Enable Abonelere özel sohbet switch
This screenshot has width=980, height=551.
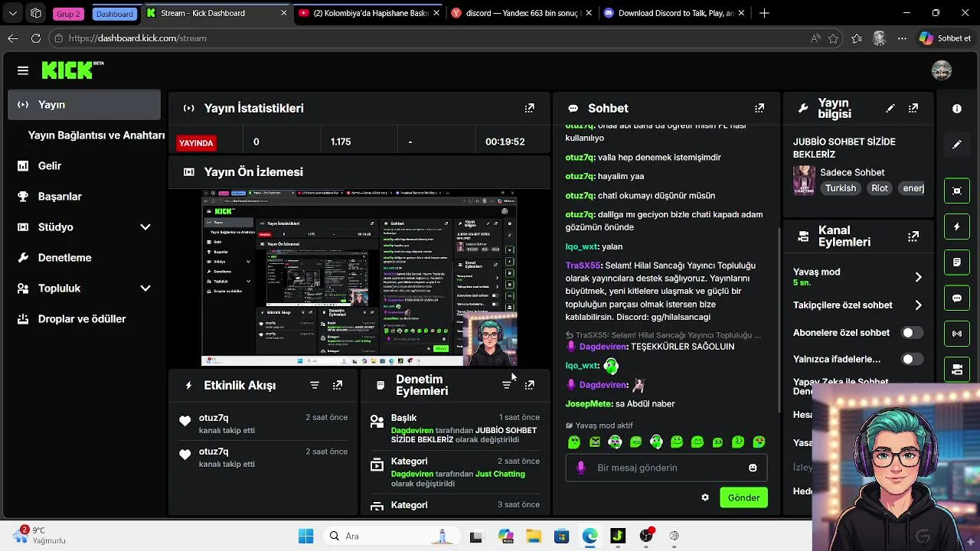click(x=912, y=333)
